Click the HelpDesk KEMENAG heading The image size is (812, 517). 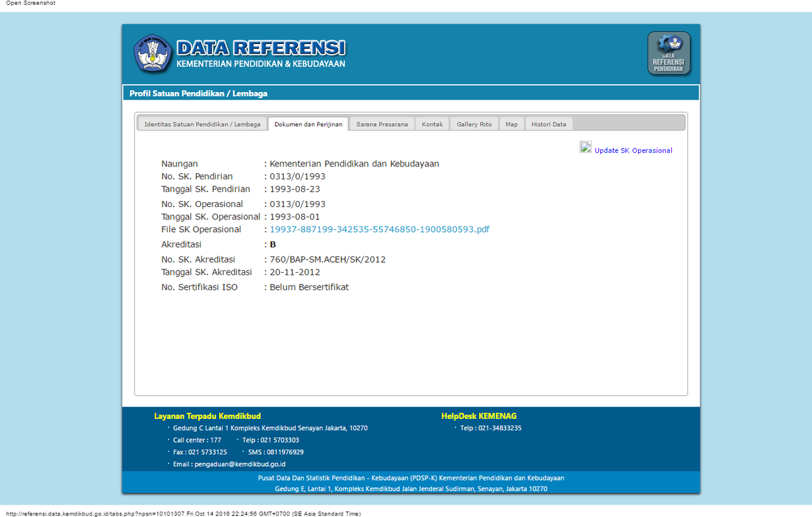479,415
